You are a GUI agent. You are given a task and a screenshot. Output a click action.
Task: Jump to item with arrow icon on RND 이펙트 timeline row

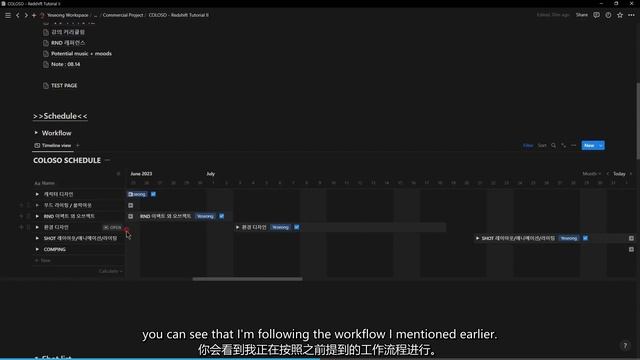tap(131, 216)
